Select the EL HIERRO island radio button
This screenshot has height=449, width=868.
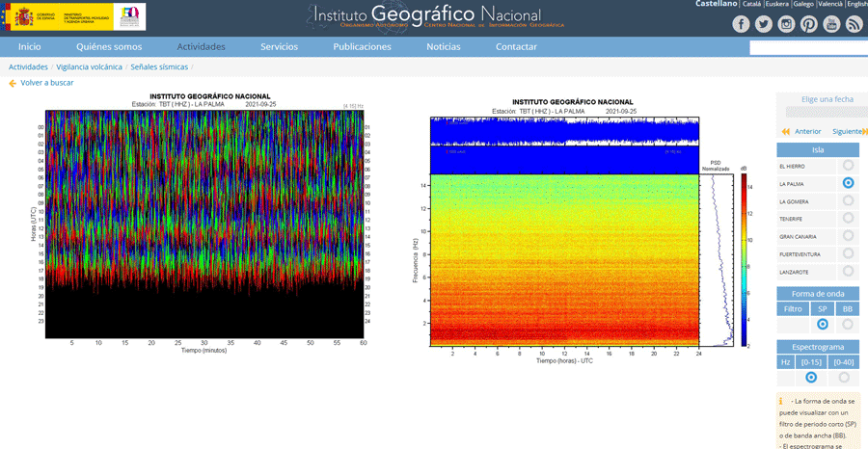point(848,166)
